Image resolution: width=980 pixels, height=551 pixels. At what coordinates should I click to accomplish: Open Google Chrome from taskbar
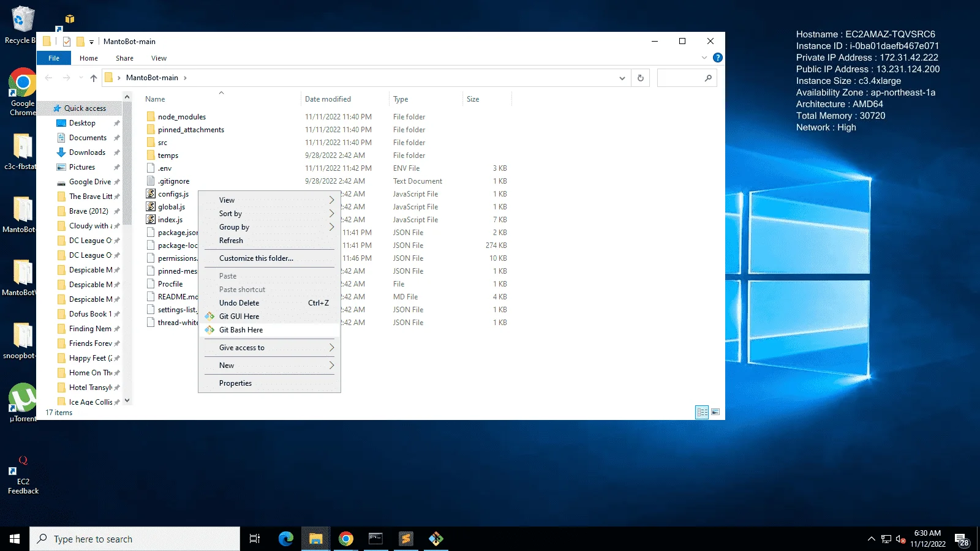(346, 539)
